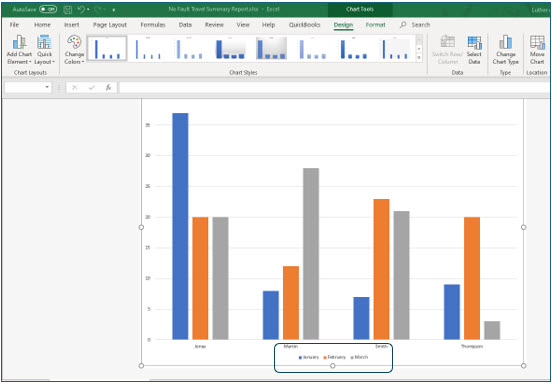
Task: Select Smith orange February bar
Action: (382, 269)
